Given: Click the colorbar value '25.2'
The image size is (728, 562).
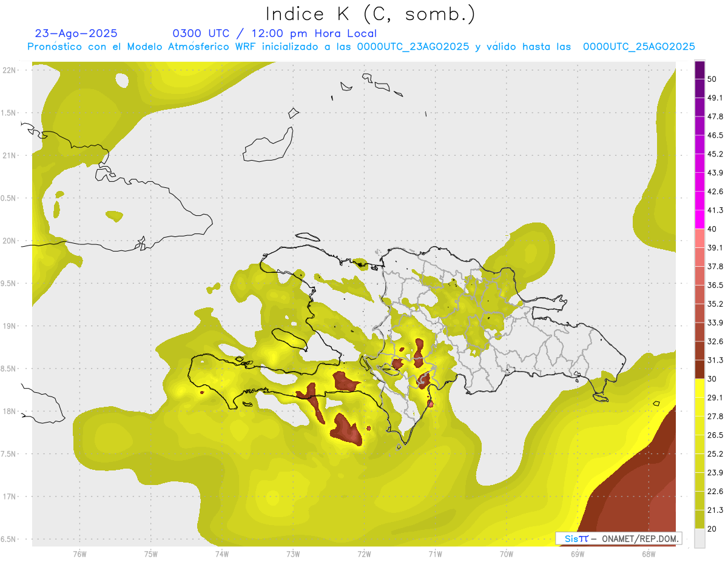Looking at the screenshot, I should pyautogui.click(x=715, y=453).
